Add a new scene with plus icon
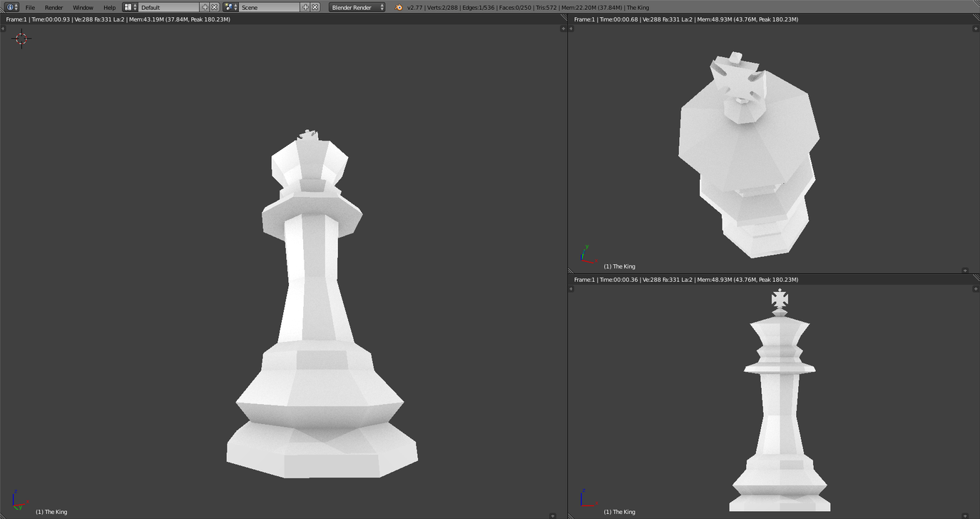This screenshot has width=980, height=519. click(305, 7)
